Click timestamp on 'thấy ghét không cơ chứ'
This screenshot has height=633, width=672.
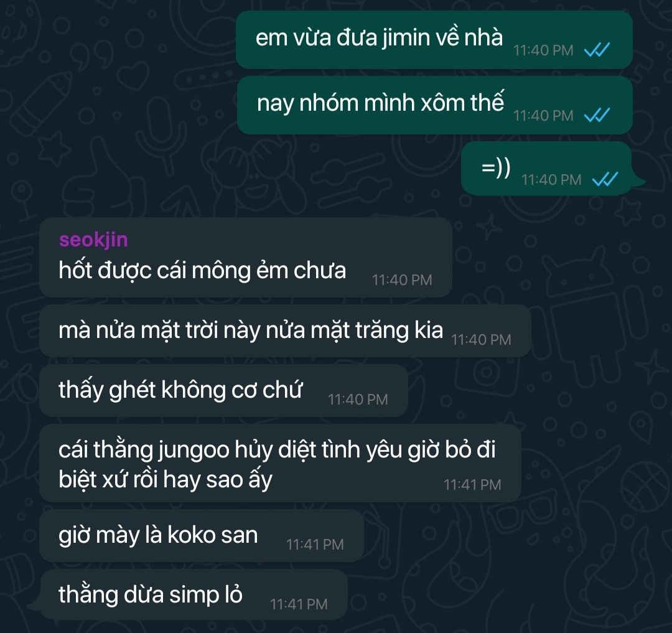[357, 400]
